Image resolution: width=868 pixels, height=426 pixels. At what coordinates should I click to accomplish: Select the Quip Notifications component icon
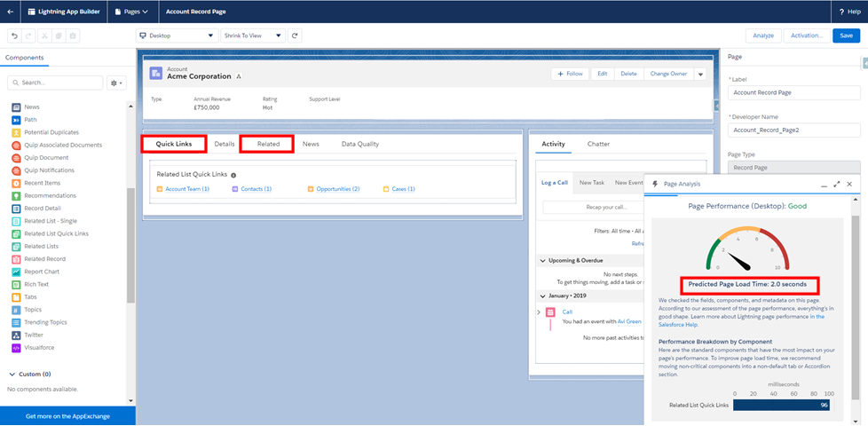16,170
